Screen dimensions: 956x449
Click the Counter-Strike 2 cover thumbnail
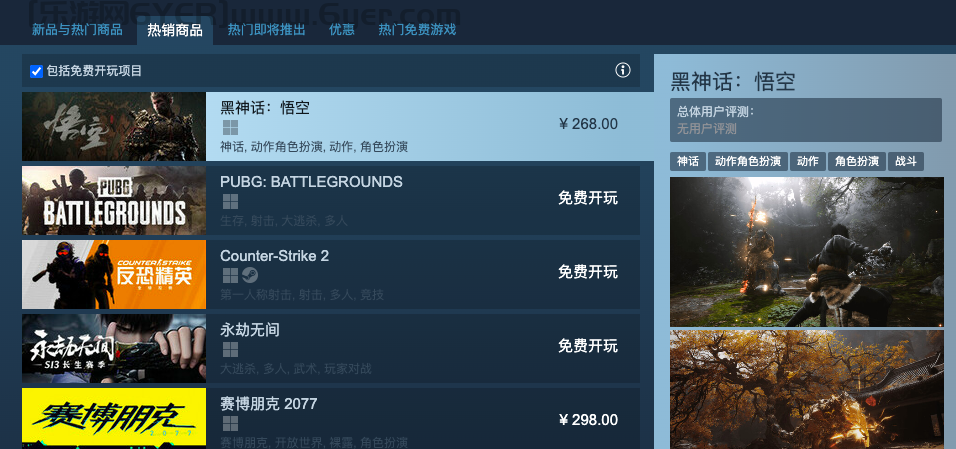[x=114, y=275]
